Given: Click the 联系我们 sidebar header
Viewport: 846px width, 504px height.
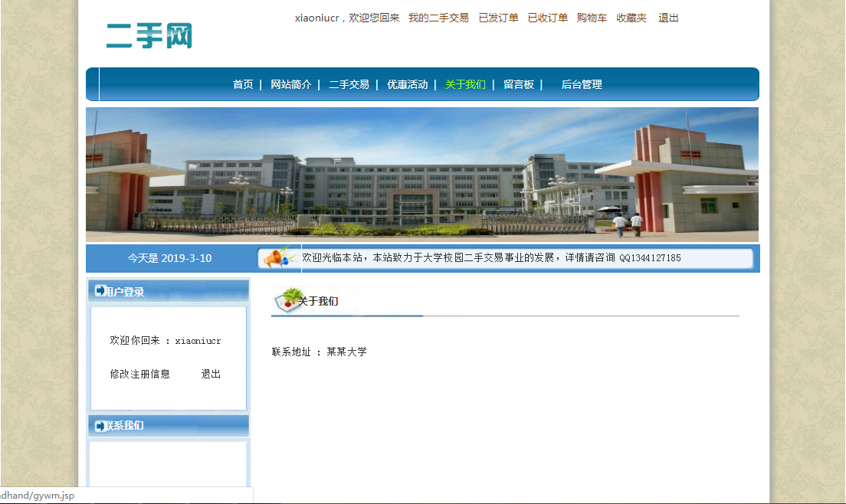Looking at the screenshot, I should (x=169, y=426).
